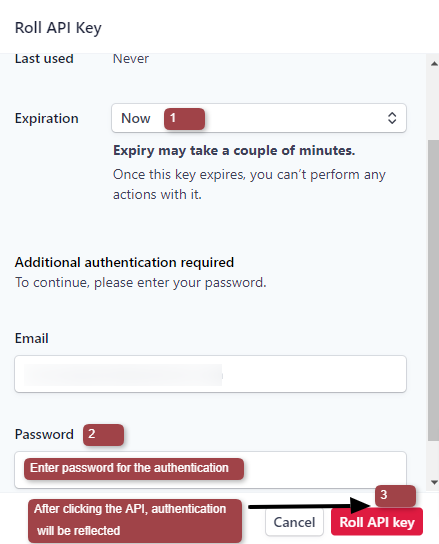Click the scrollbar down arrow
Viewport: 439px width, 544px height.
[434, 482]
